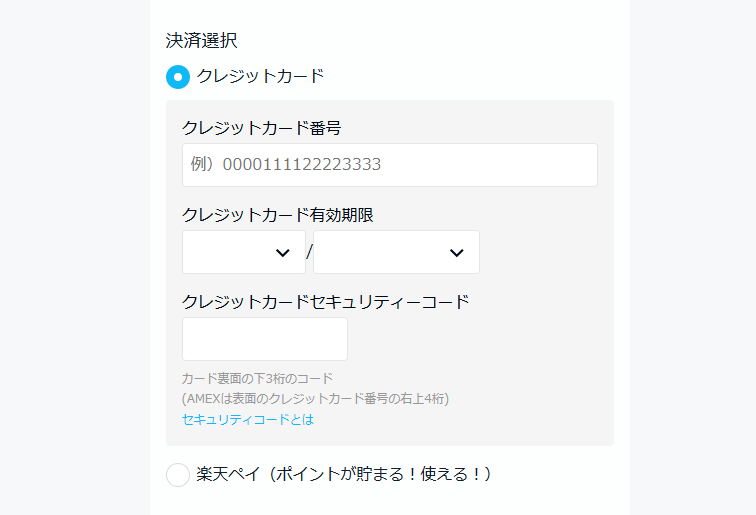Viewport: 756px width, 515px height.
Task: Click the AMEX security code note text
Action: pos(315,399)
